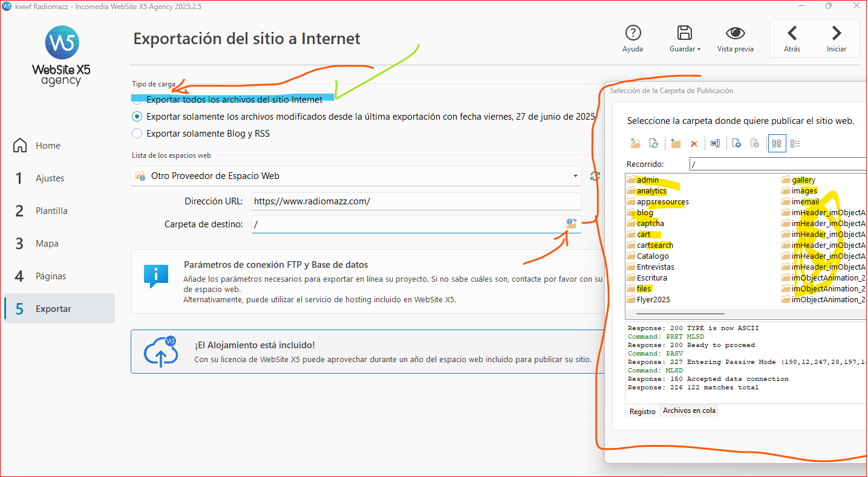The image size is (868, 477).
Task: Select the captcha folder
Action: coord(645,224)
